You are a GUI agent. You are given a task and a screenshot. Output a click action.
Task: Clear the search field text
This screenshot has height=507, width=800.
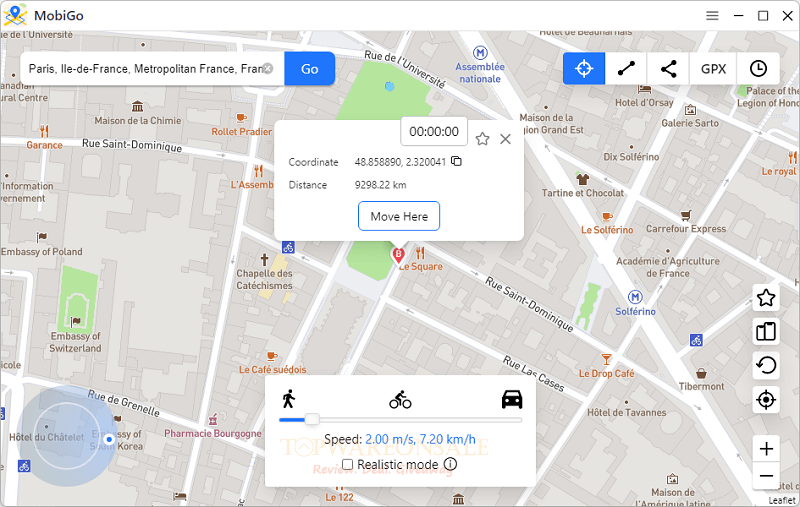point(267,68)
